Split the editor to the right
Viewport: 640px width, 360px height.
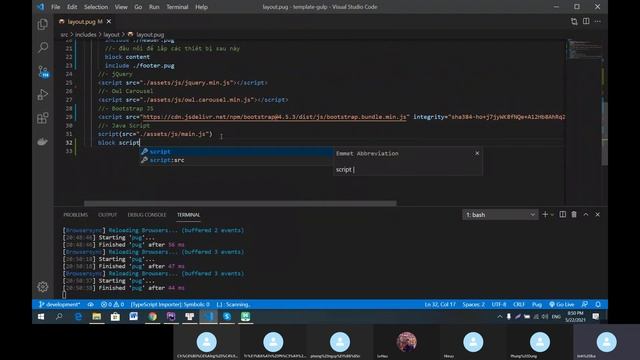click(586, 21)
